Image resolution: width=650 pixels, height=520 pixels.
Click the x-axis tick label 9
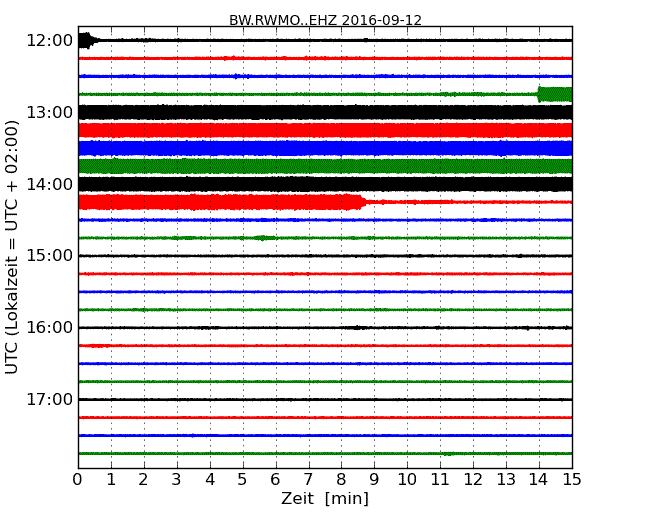point(374,479)
